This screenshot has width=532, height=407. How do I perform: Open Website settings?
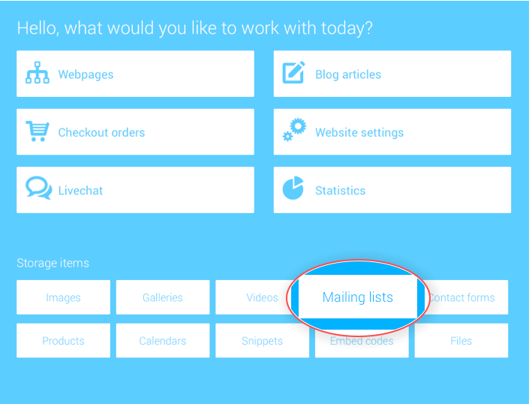pyautogui.click(x=392, y=131)
